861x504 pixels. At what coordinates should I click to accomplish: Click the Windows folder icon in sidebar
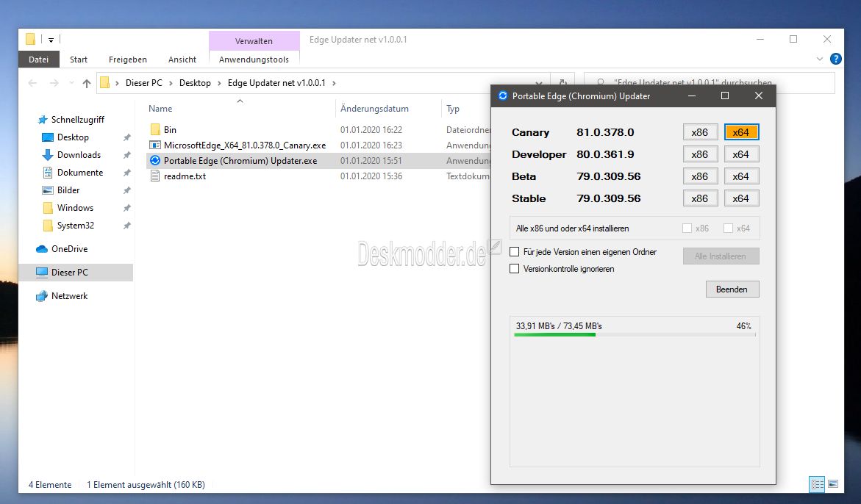point(48,208)
